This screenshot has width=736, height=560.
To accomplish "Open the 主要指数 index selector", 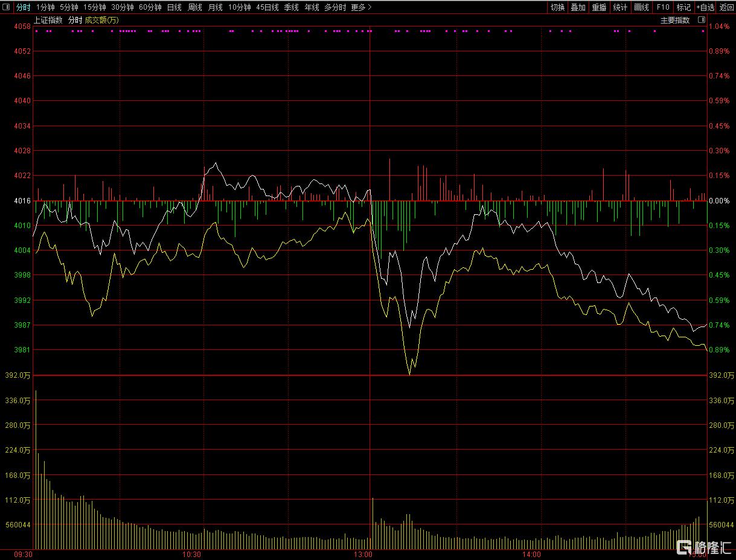I will 675,20.
